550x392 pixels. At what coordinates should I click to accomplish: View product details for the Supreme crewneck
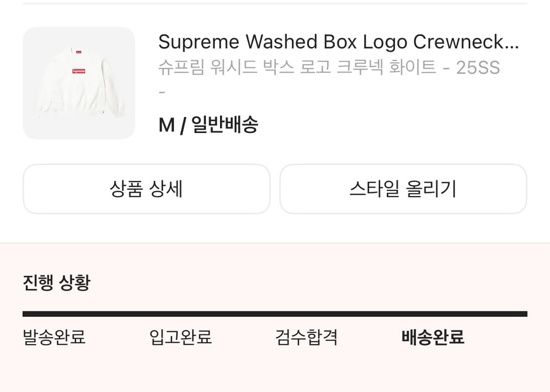pos(146,189)
